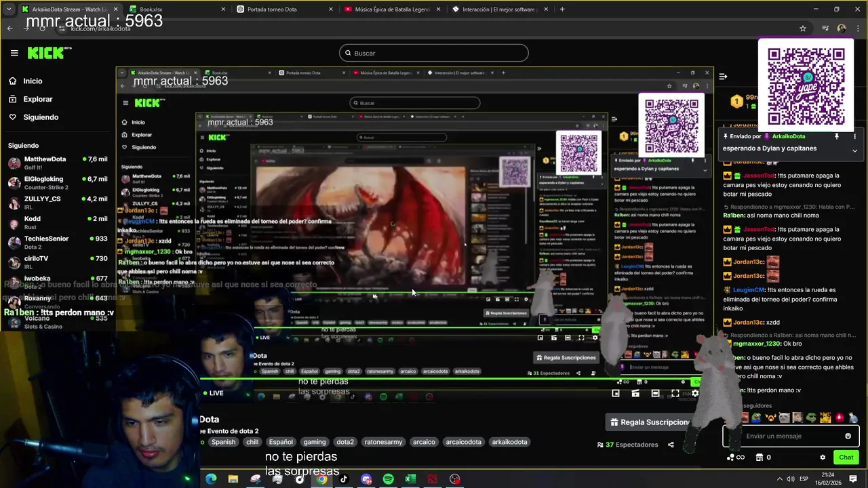Switch video player to theatre mode
This screenshot has width=868, height=488.
(655, 393)
